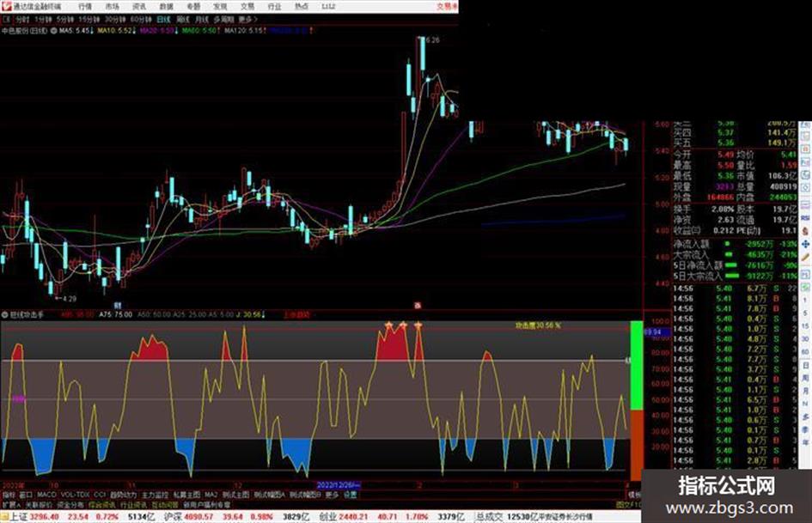812x523 pixels.
Task: Open the 综合资讯 link
Action: [x=102, y=505]
